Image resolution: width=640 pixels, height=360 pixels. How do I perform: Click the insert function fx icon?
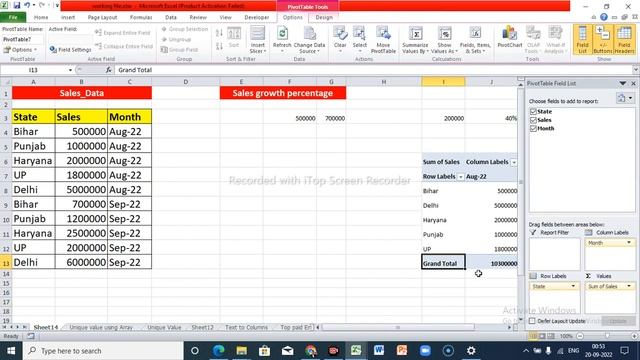[x=109, y=70]
